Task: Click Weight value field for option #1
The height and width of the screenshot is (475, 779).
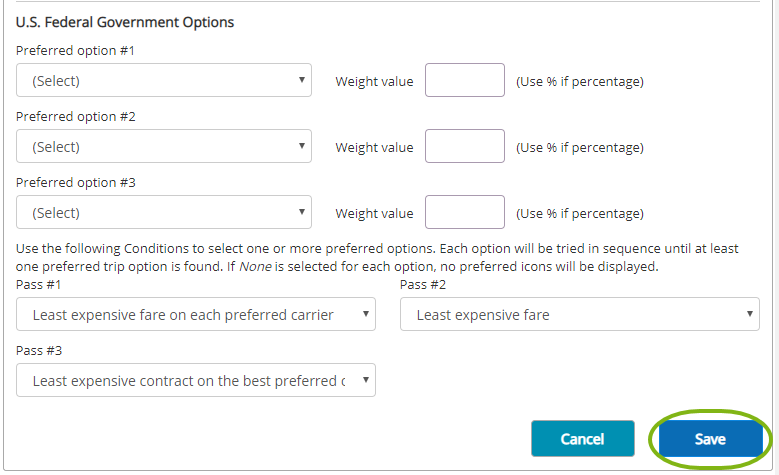Action: pos(465,80)
